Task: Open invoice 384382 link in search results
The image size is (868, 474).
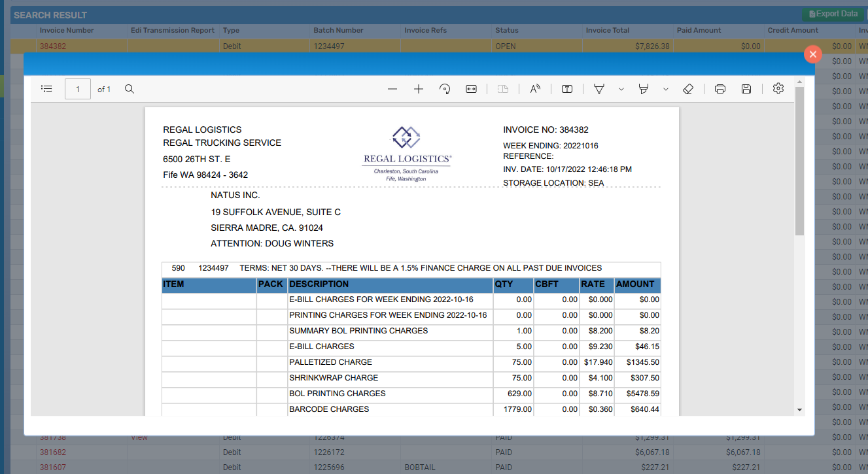Action: [x=53, y=46]
